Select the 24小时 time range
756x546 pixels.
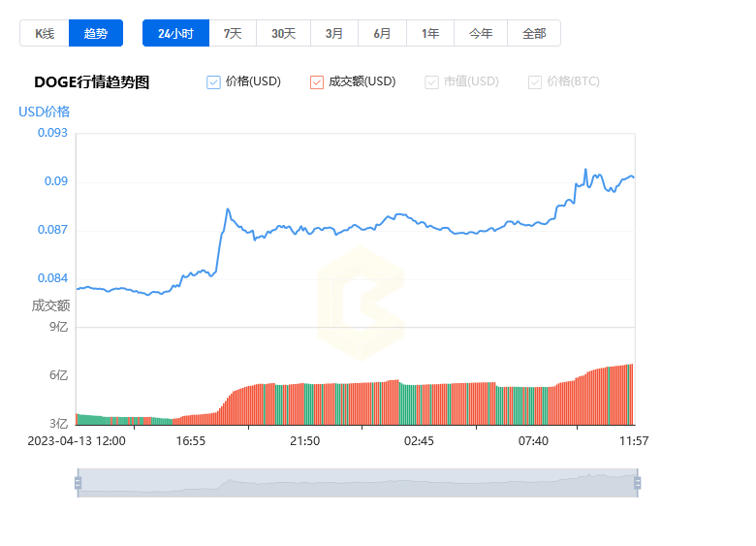coord(175,34)
